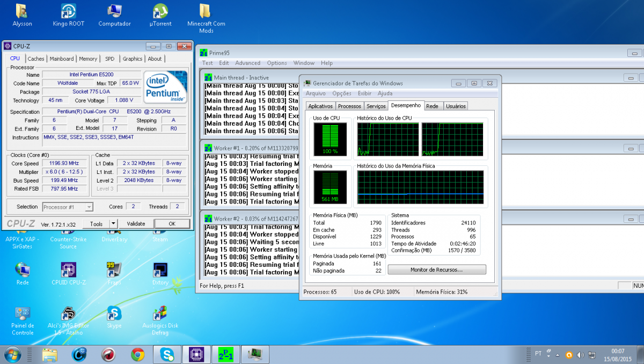Click the Tools button in CPU-Z

97,224
